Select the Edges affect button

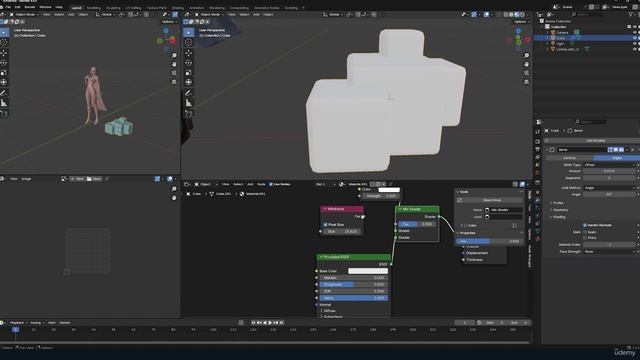616,158
